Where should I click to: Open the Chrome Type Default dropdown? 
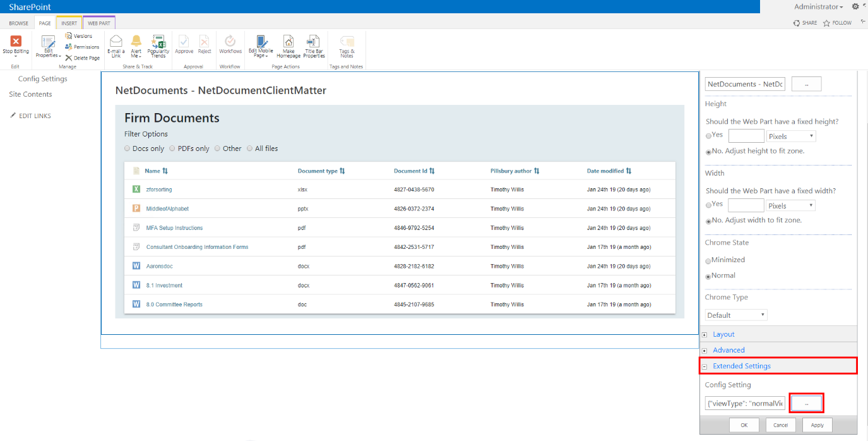click(736, 315)
